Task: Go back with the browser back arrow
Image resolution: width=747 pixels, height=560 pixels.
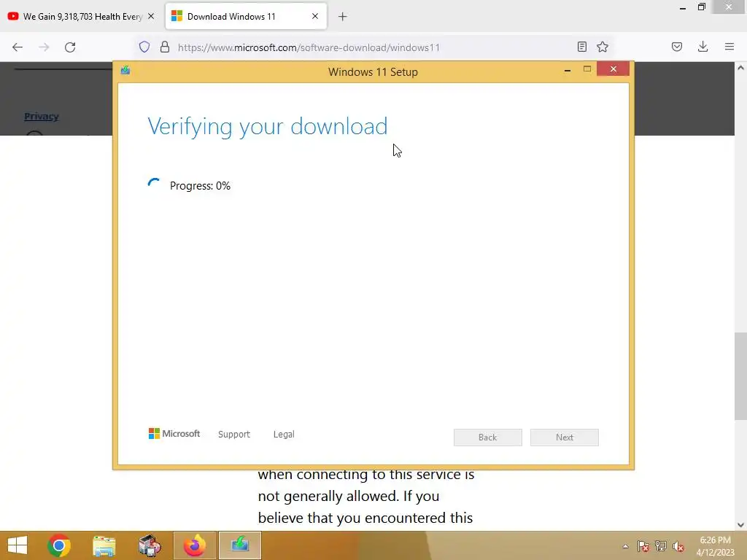Action: click(x=18, y=47)
